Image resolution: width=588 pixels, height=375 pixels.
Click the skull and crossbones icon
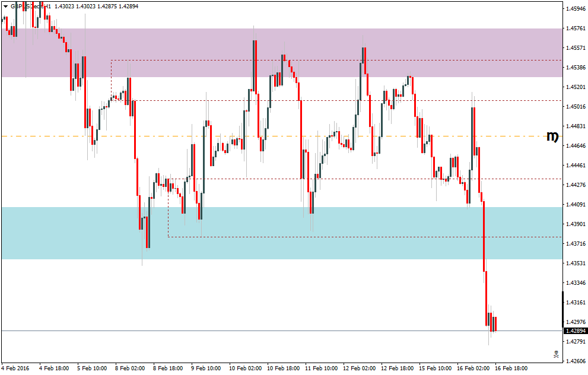pyautogui.click(x=556, y=354)
